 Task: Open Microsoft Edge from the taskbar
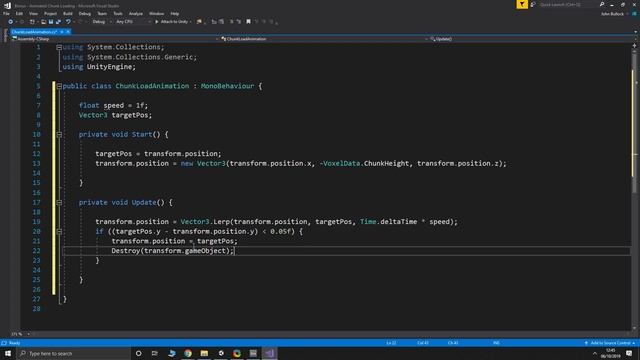tap(171, 353)
